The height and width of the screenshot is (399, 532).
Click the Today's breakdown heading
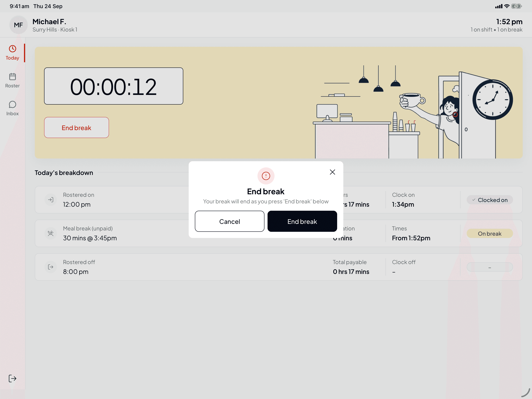pyautogui.click(x=64, y=173)
